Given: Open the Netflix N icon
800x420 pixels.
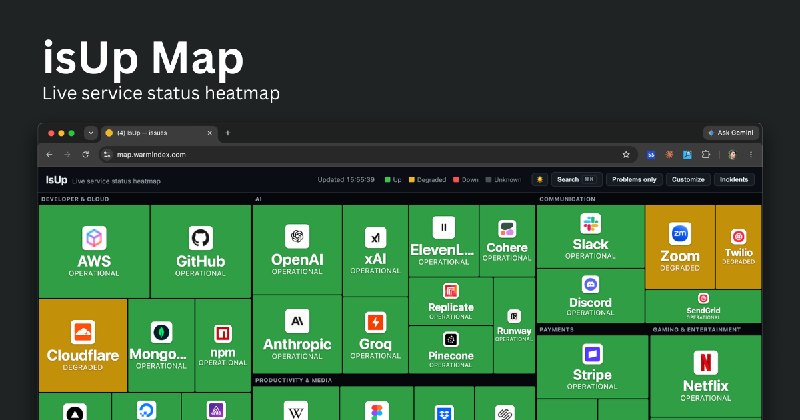Looking at the screenshot, I should [706, 363].
